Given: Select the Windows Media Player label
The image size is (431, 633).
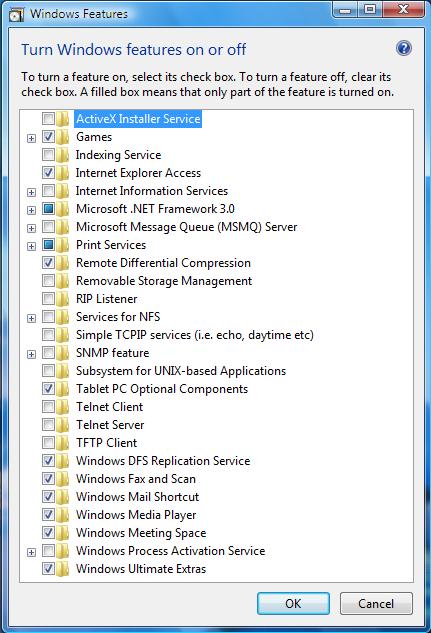Looking at the screenshot, I should (136, 515).
